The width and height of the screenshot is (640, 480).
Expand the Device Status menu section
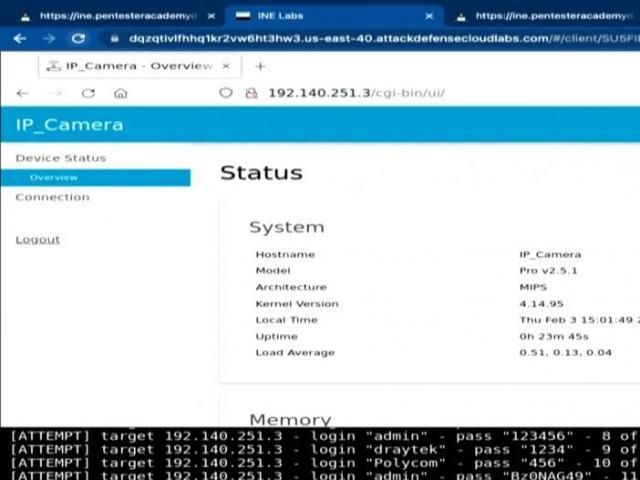60,158
